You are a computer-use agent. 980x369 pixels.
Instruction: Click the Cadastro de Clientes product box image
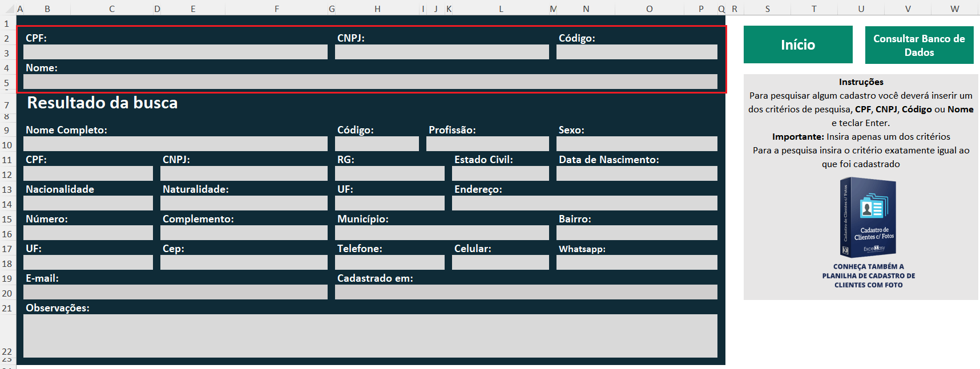tap(868, 218)
